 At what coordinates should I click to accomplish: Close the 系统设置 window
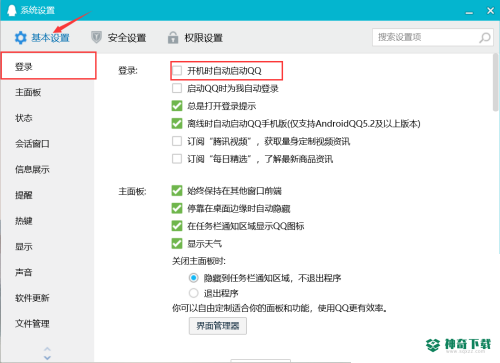coord(490,11)
